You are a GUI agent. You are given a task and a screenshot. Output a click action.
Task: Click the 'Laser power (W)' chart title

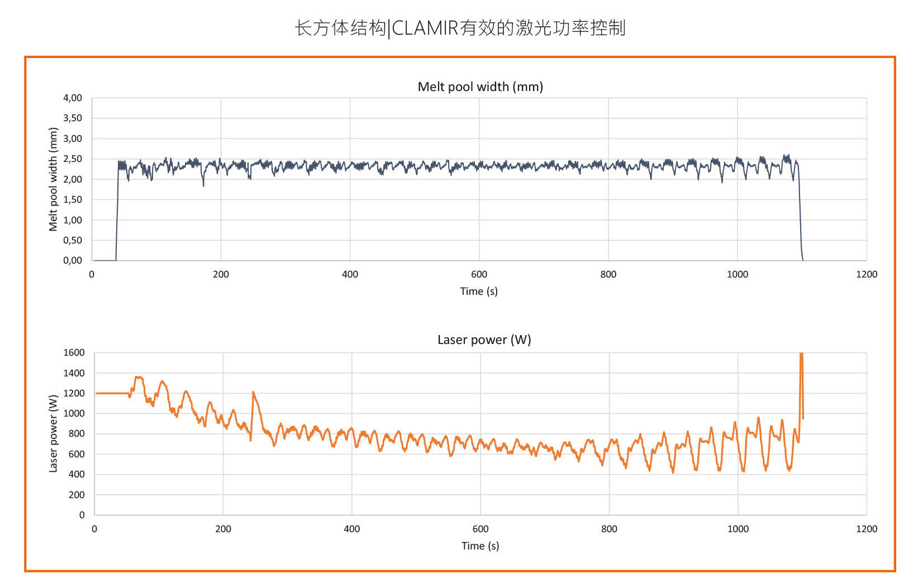coord(484,340)
